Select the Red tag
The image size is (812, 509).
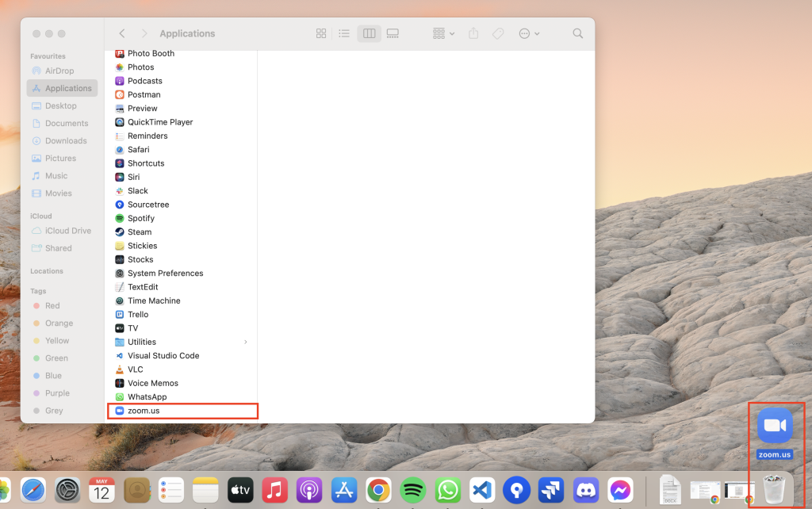[62, 305]
